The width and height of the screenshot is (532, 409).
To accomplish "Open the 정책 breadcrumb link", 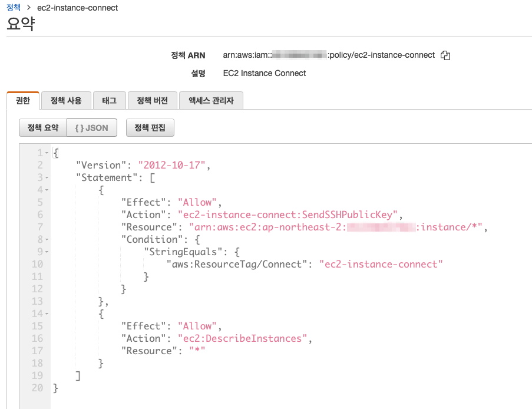I will click(x=14, y=8).
